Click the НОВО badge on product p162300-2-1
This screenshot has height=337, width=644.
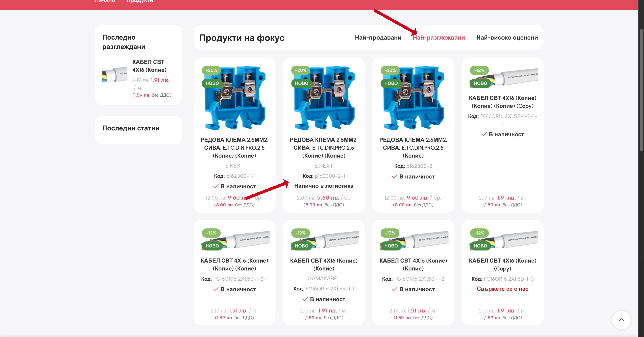point(301,83)
